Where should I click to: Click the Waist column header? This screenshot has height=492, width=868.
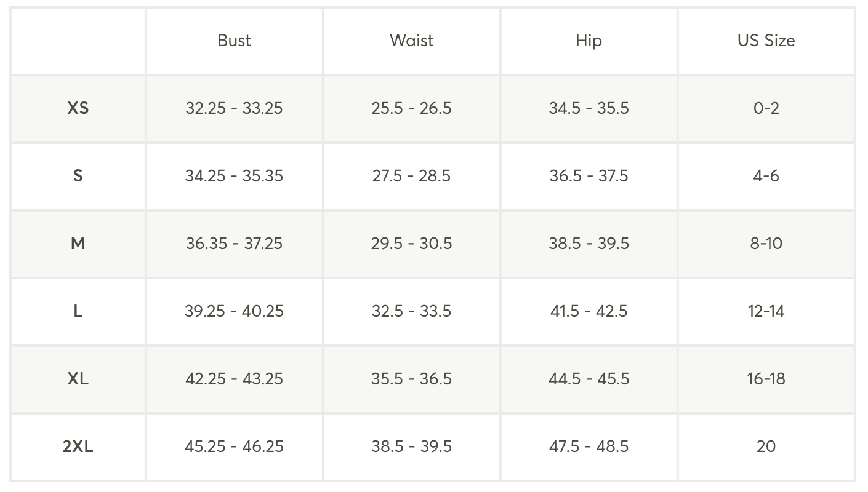(x=411, y=41)
